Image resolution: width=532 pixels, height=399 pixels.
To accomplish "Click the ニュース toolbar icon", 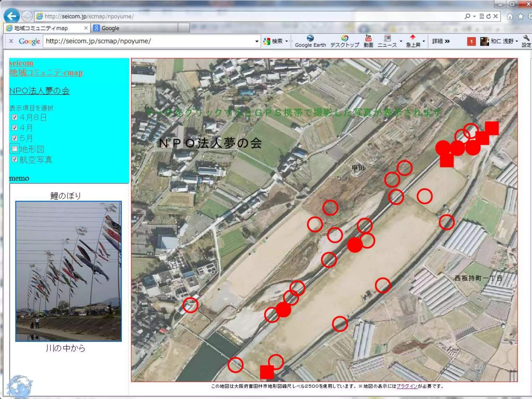I will (387, 41).
